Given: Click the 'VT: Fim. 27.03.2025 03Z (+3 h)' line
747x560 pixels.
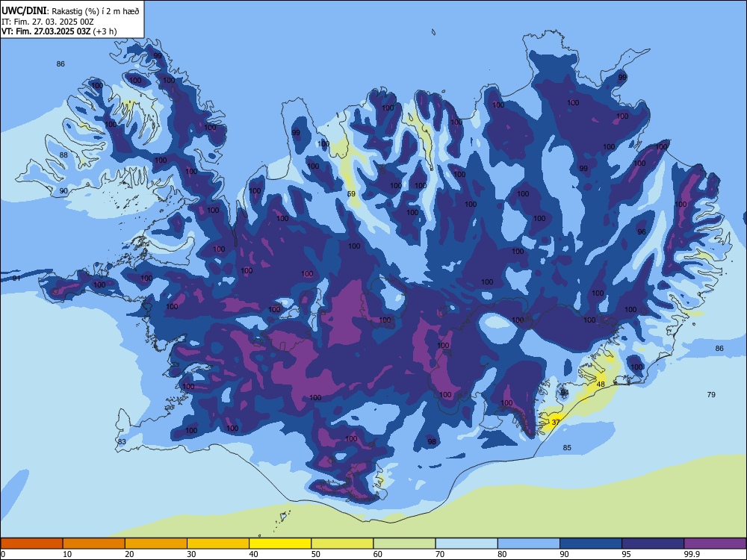Looking at the screenshot, I should (x=59, y=31).
